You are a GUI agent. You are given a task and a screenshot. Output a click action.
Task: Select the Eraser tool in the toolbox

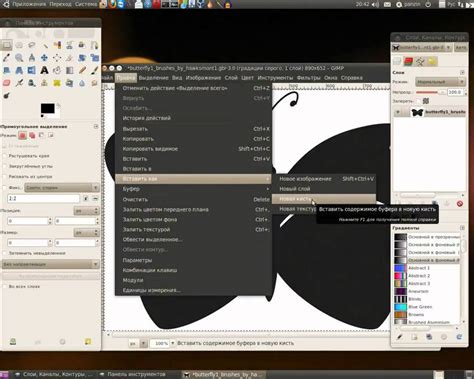point(6,83)
